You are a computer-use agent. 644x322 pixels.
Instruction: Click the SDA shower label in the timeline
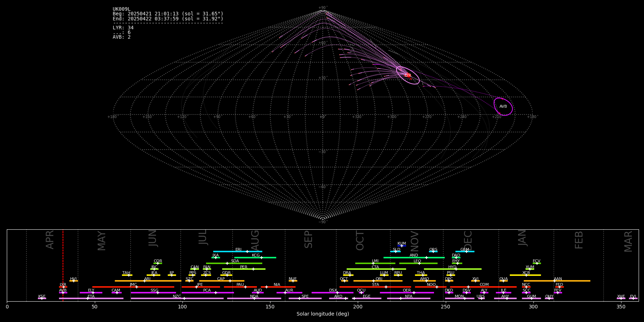235,261
